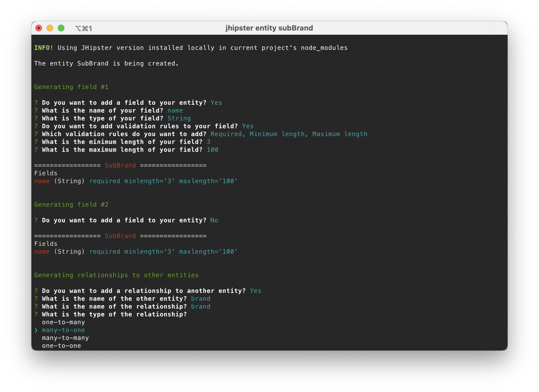Click 'Generating relationships to other entities' heading
Screen dimensions: 539x392
click(116, 275)
